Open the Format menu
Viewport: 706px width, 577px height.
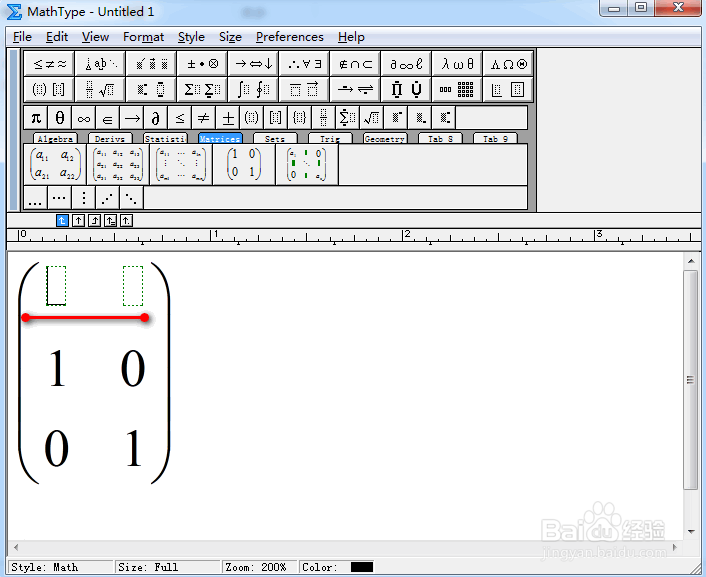(x=144, y=37)
